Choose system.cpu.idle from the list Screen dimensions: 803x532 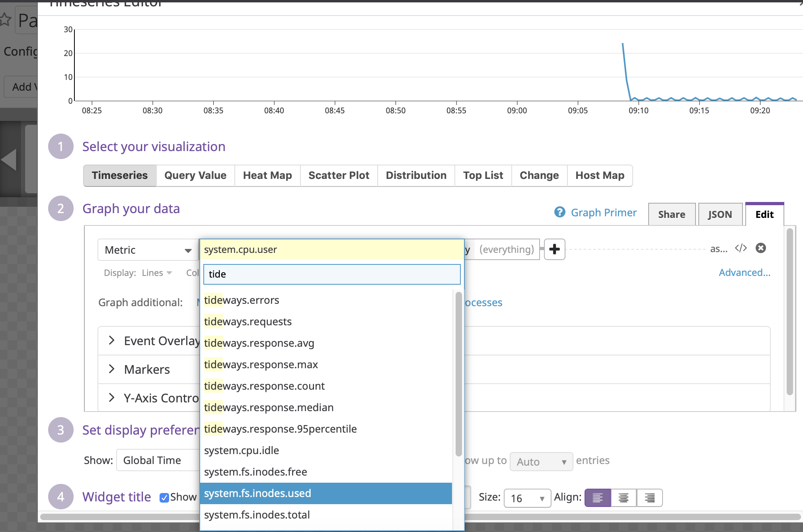(326, 450)
